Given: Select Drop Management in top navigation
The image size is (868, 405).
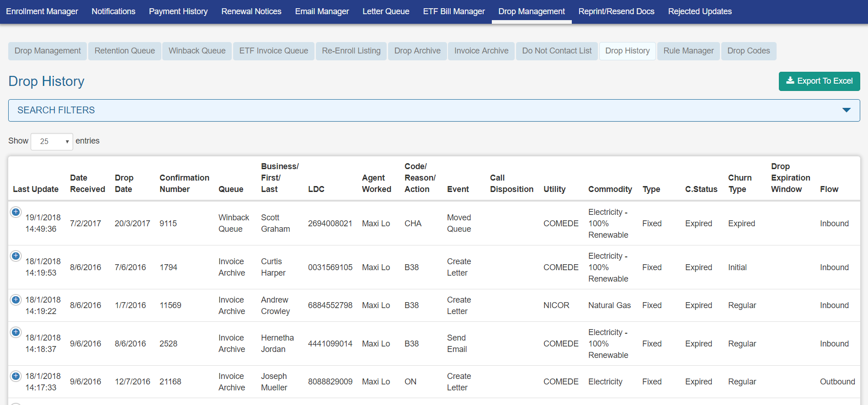Looking at the screenshot, I should tap(532, 11).
